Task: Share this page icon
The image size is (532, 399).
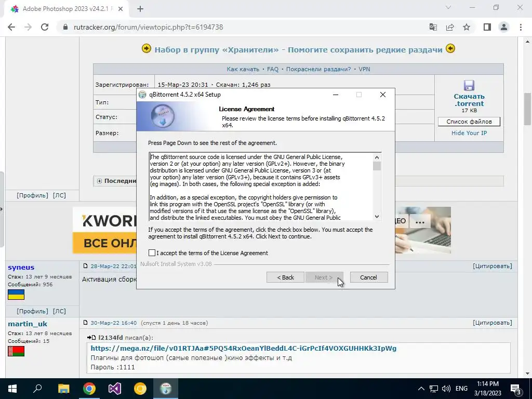Action: (450, 27)
